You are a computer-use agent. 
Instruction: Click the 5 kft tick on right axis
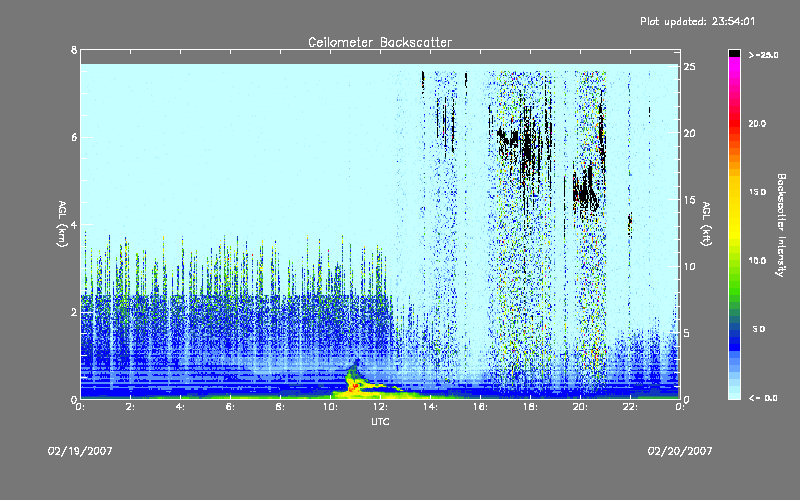[687, 333]
